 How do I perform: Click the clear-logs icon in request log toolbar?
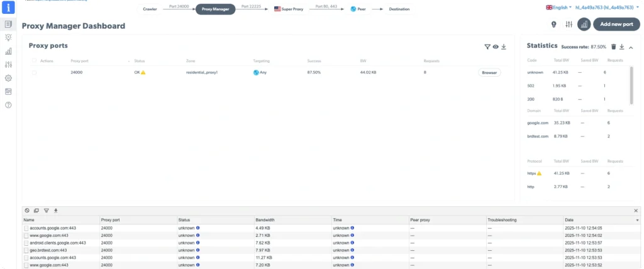coord(26,211)
